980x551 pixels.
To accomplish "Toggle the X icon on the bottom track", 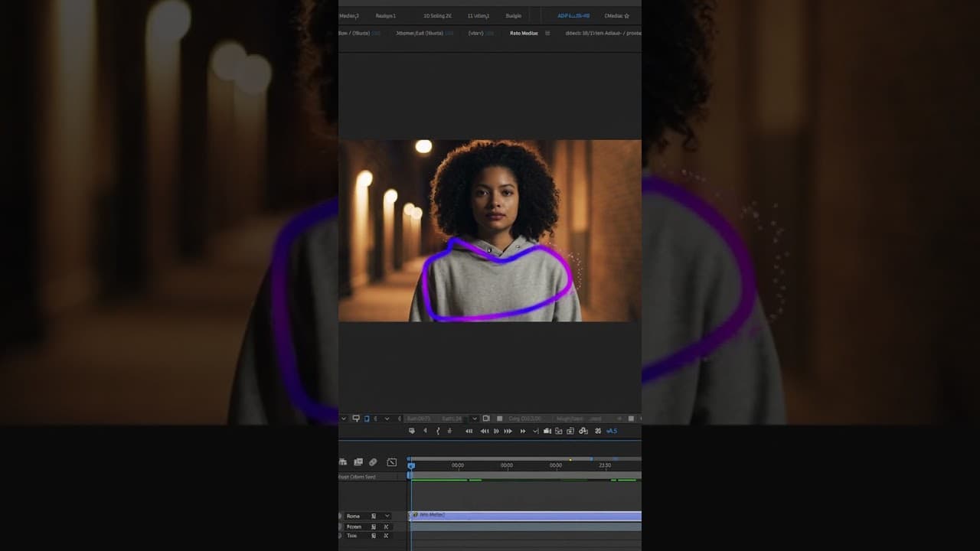I will coord(386,536).
